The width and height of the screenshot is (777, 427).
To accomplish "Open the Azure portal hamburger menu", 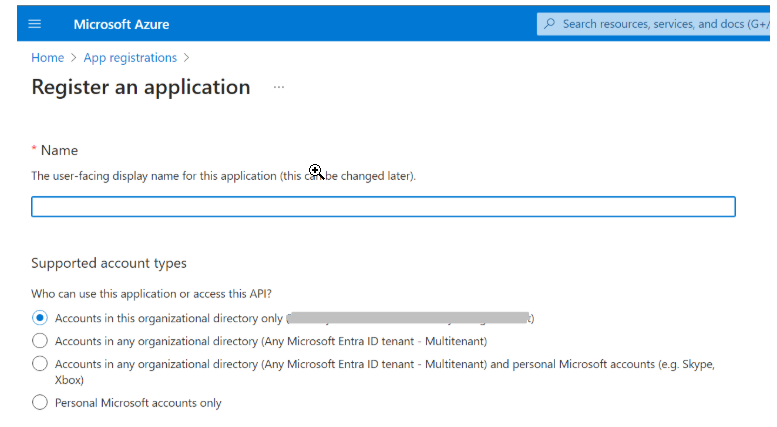I will 35,24.
